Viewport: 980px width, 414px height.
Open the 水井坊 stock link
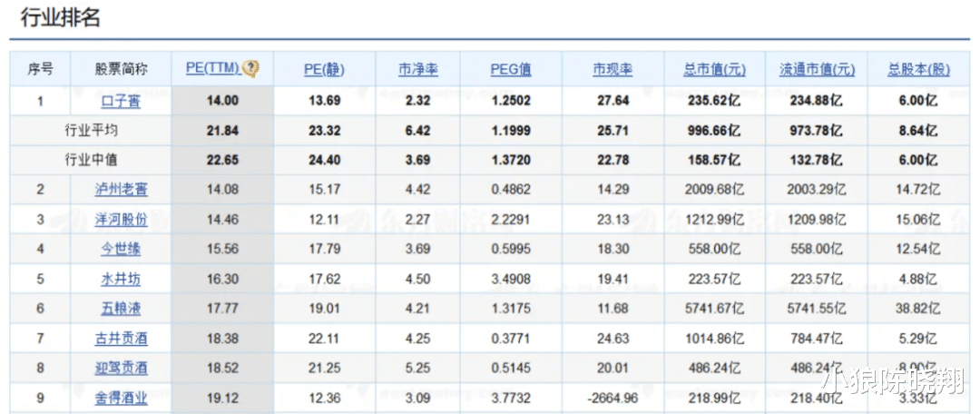click(x=121, y=279)
